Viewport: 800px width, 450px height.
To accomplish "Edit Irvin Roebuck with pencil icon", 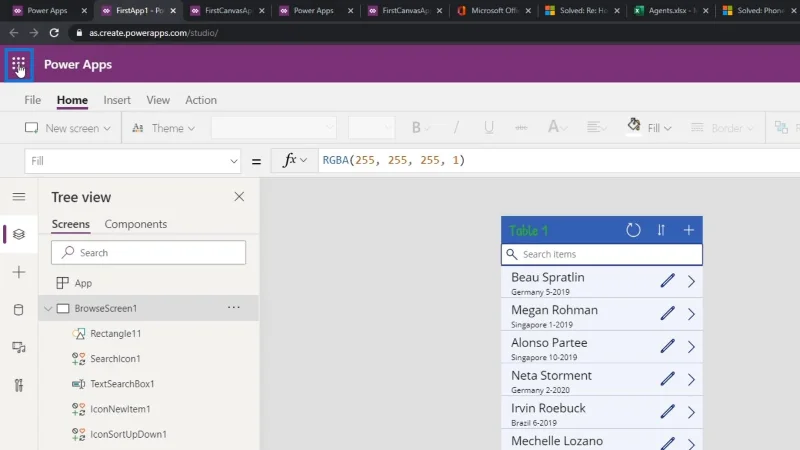I will click(667, 411).
